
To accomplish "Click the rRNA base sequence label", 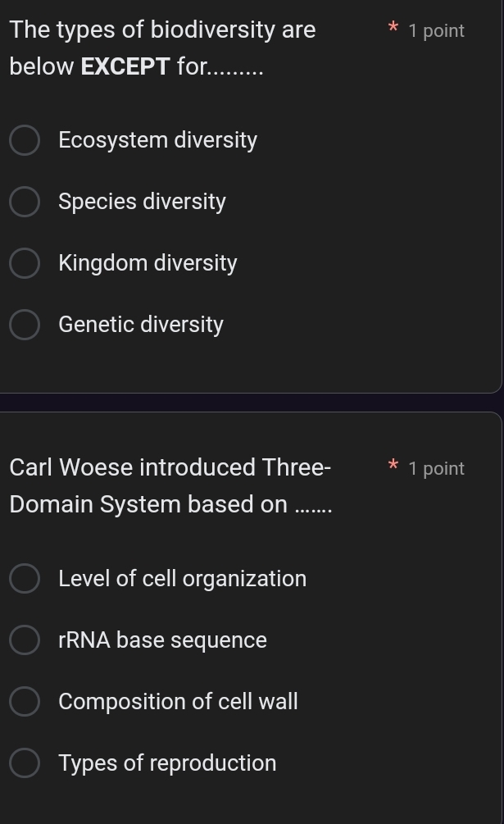I will coord(162,640).
